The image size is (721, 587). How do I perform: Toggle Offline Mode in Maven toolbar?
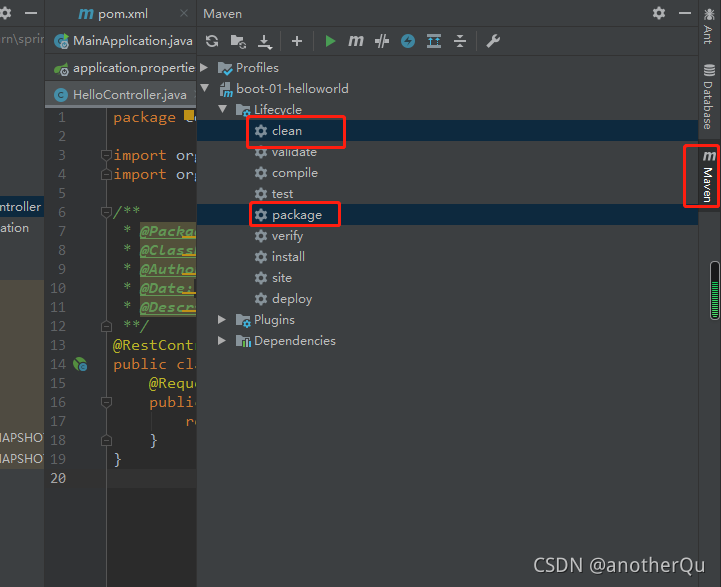pos(382,41)
